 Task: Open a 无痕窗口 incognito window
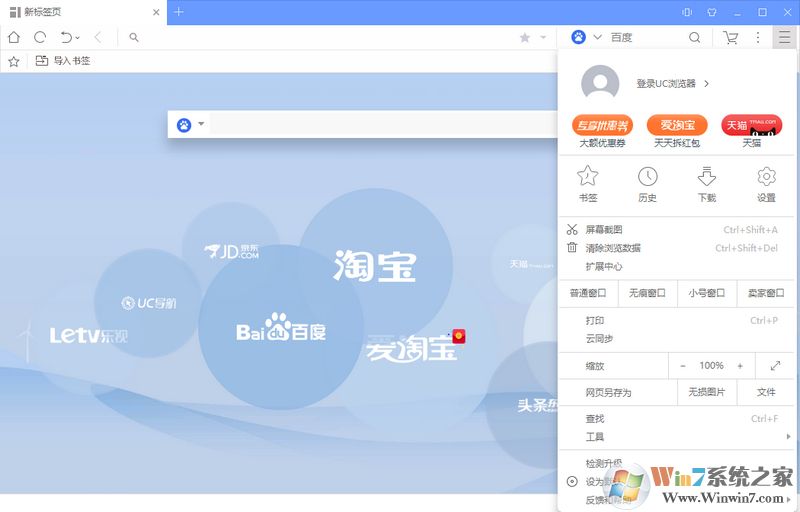[x=647, y=293]
